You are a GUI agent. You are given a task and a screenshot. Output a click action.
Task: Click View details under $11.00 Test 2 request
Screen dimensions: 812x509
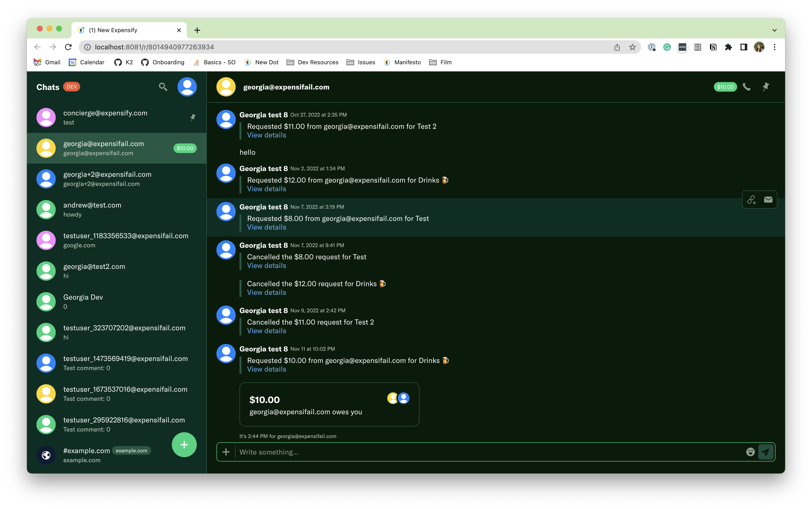[266, 135]
